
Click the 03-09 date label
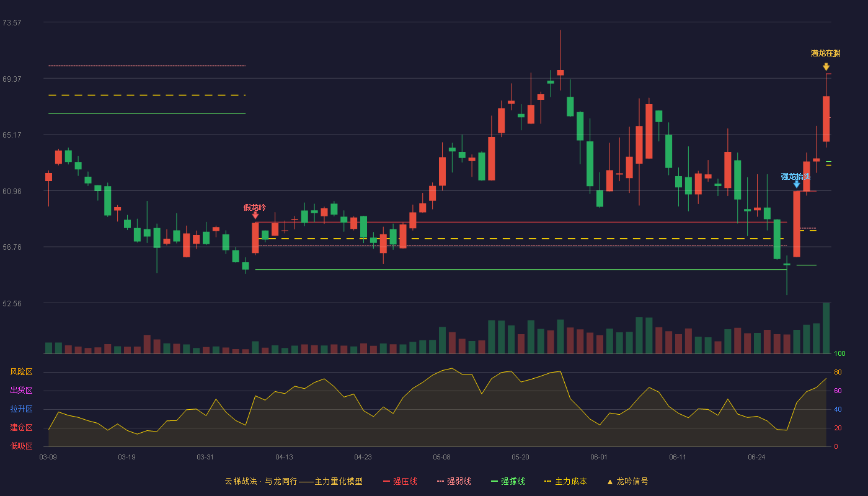tap(48, 457)
